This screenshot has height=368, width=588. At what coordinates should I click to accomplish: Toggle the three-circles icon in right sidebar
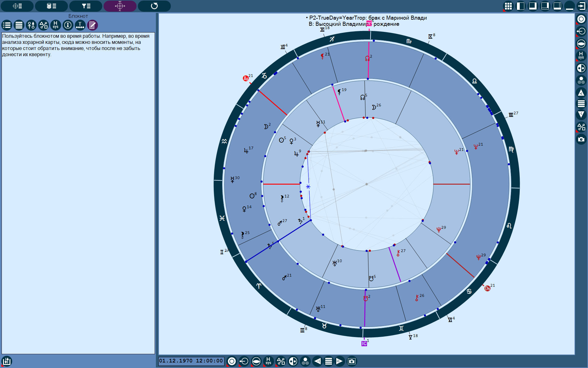(x=581, y=80)
